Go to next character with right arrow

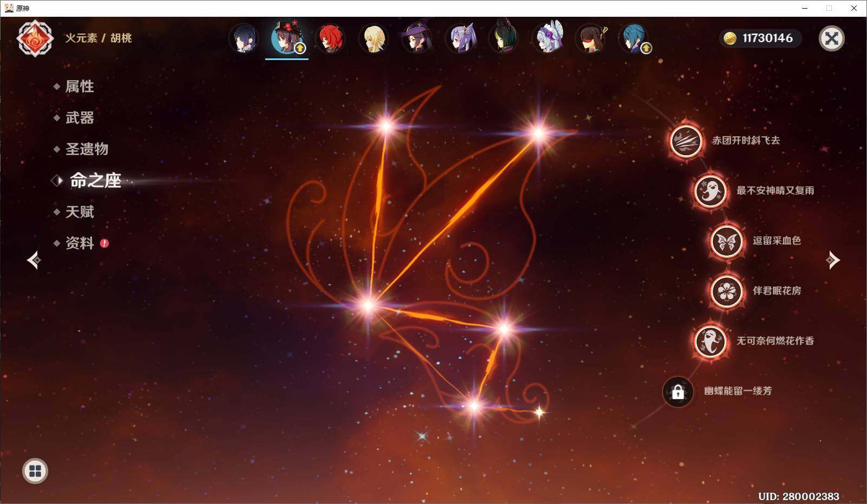click(832, 260)
